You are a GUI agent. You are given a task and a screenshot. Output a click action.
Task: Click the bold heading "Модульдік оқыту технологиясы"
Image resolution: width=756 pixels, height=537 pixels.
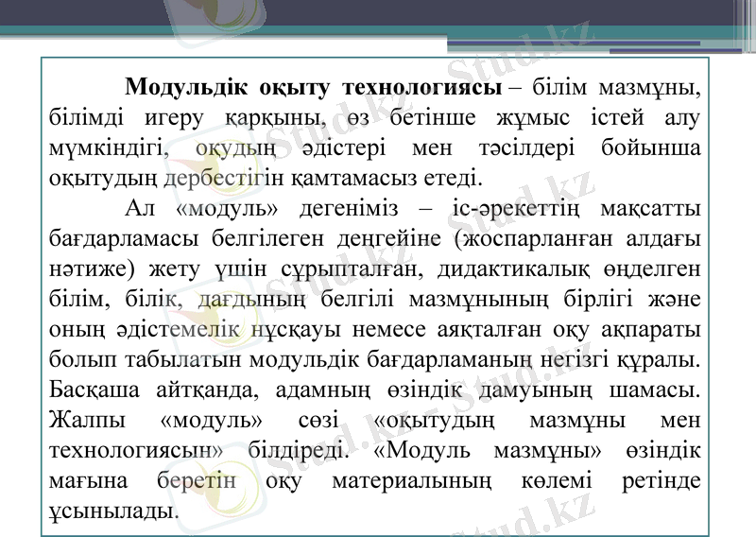[314, 87]
